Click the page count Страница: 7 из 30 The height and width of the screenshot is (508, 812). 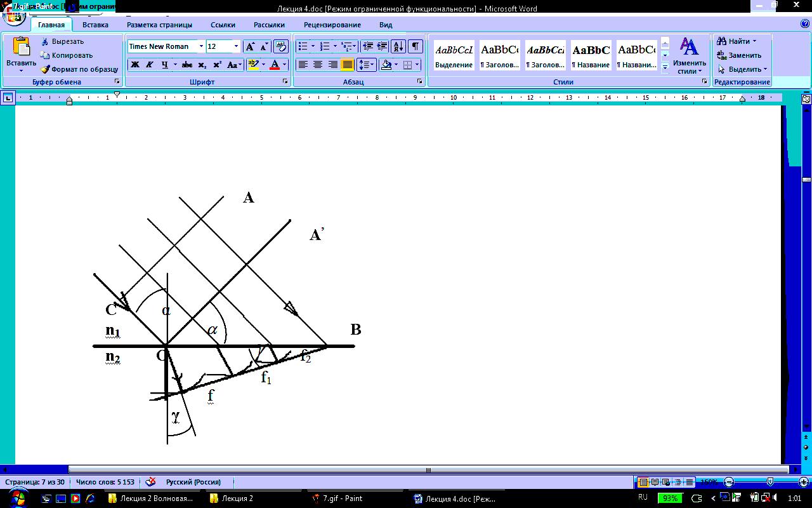pyautogui.click(x=34, y=481)
